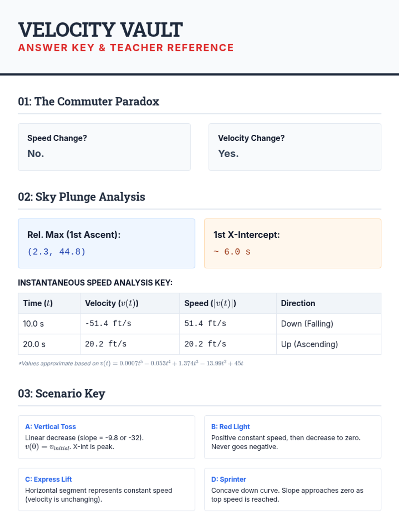
Task: Click the Rel. Max (1st Ascent) blue card
Action: coord(106,243)
